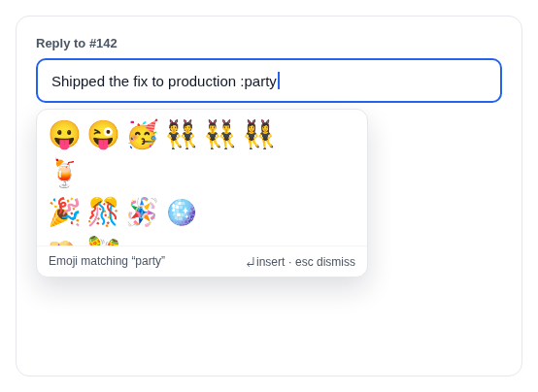Insert the tropical drink cocktail emoji
Screen dimensions: 538x392
(64, 174)
